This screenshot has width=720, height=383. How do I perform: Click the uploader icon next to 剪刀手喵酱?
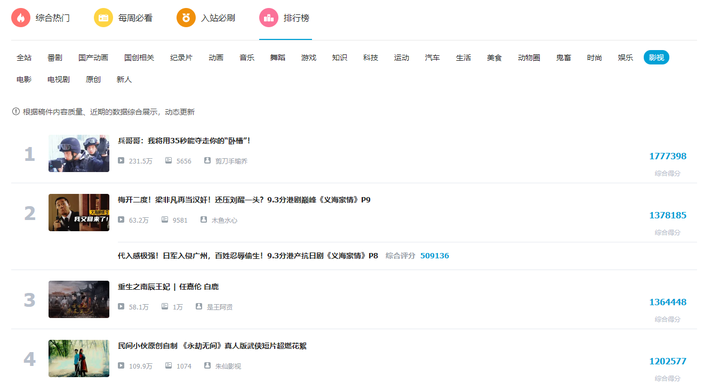click(207, 161)
